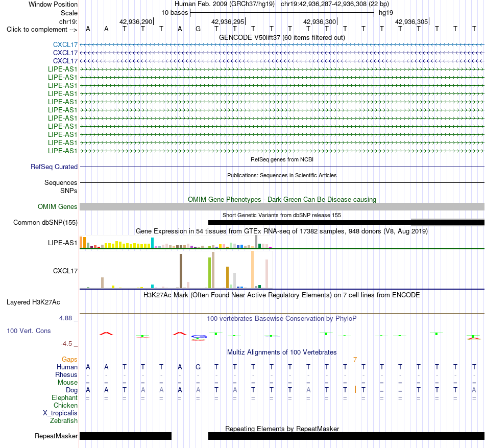Click the tall brown bar in CXCL17 chart
The height and width of the screenshot is (448, 485).
coord(181,271)
